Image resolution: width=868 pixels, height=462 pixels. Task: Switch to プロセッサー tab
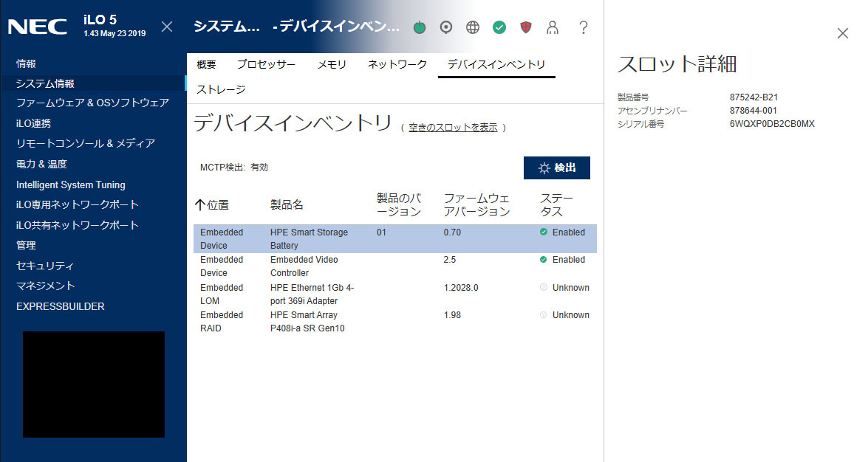coord(266,65)
